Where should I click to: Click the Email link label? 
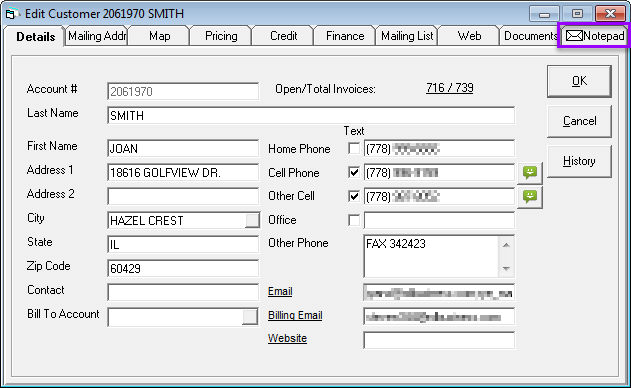click(x=280, y=291)
